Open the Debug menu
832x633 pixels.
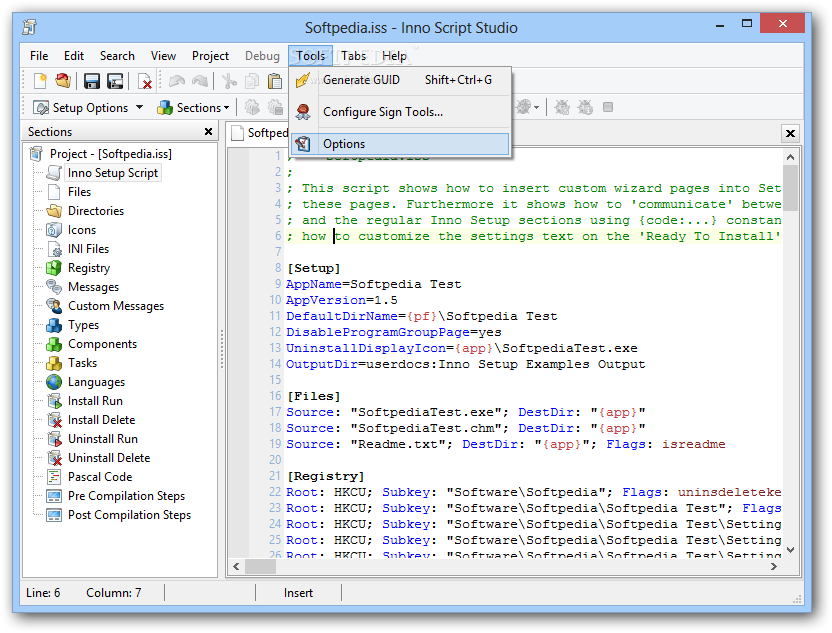click(x=262, y=56)
